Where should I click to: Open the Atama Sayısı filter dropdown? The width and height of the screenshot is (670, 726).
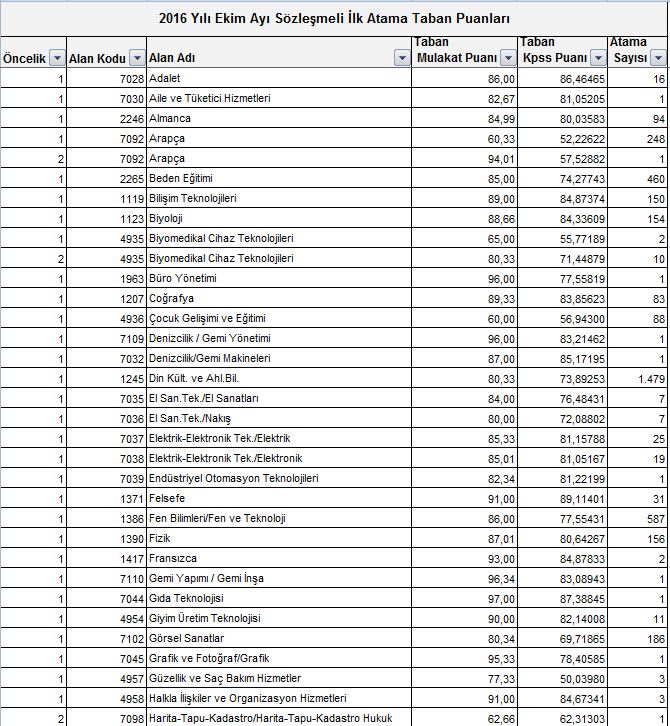[658, 58]
